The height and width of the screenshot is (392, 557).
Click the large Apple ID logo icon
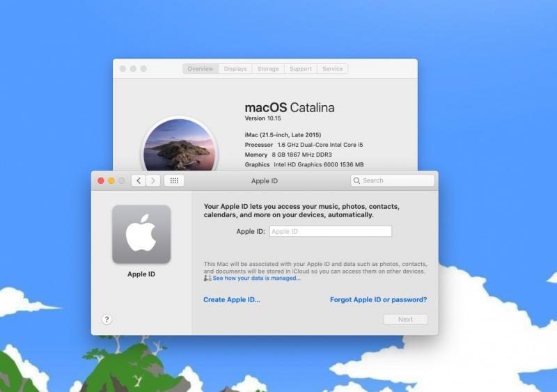click(x=141, y=234)
